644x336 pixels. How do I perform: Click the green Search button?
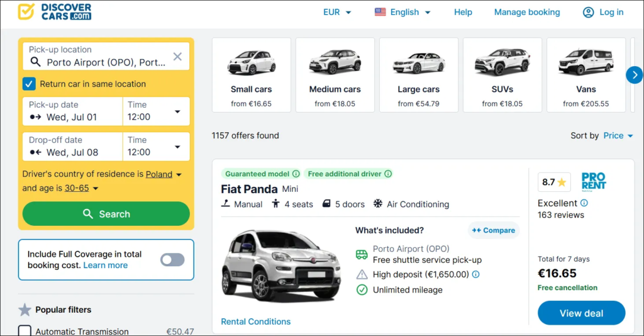(x=106, y=213)
